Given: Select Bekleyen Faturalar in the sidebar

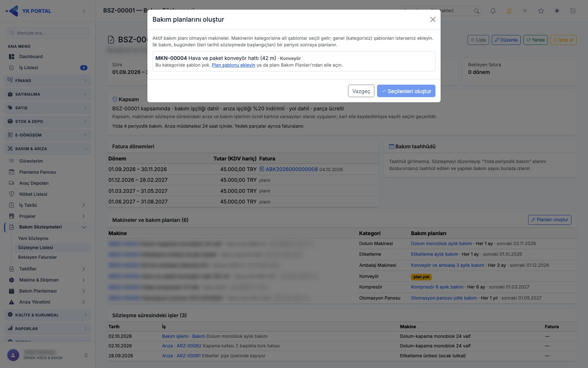Looking at the screenshot, I should (52, 257).
